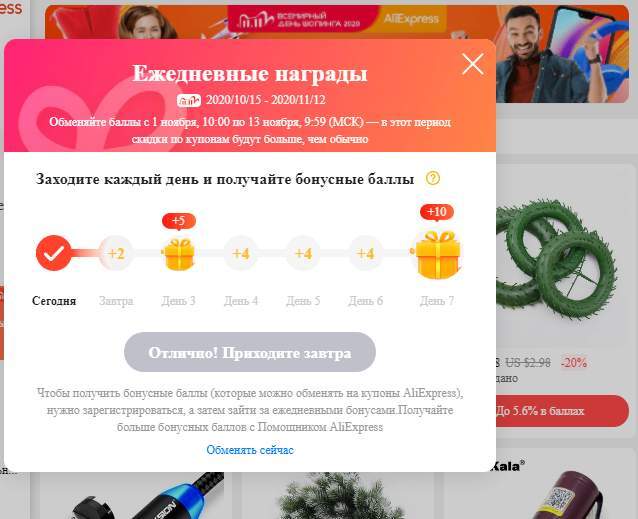Click the +10 bonus badge
The width and height of the screenshot is (638, 519).
[437, 212]
